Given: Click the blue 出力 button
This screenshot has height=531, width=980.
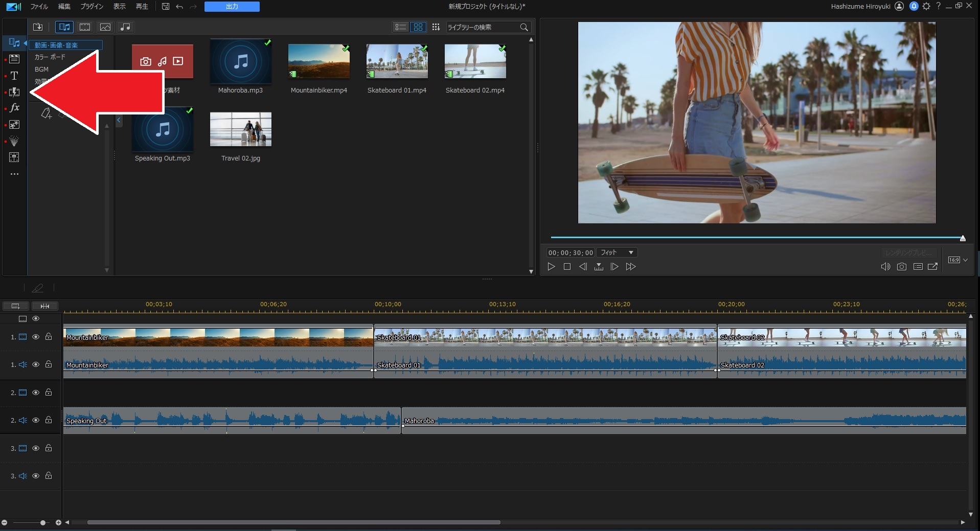Looking at the screenshot, I should point(232,7).
